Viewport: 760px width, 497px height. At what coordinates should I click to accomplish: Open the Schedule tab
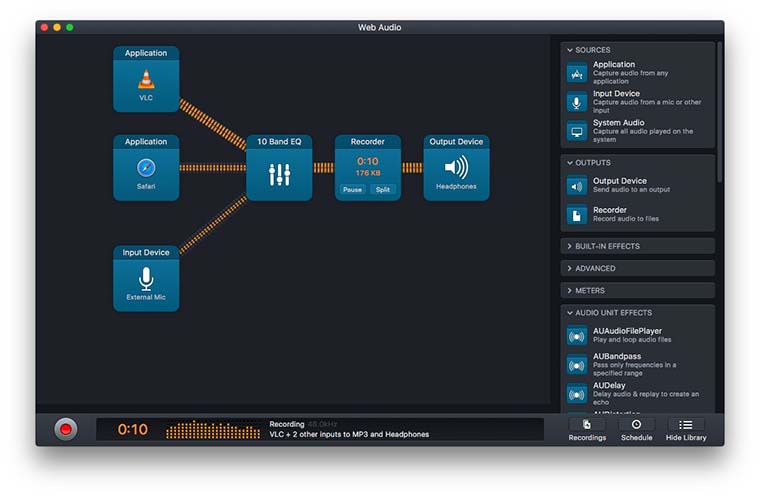(636, 429)
